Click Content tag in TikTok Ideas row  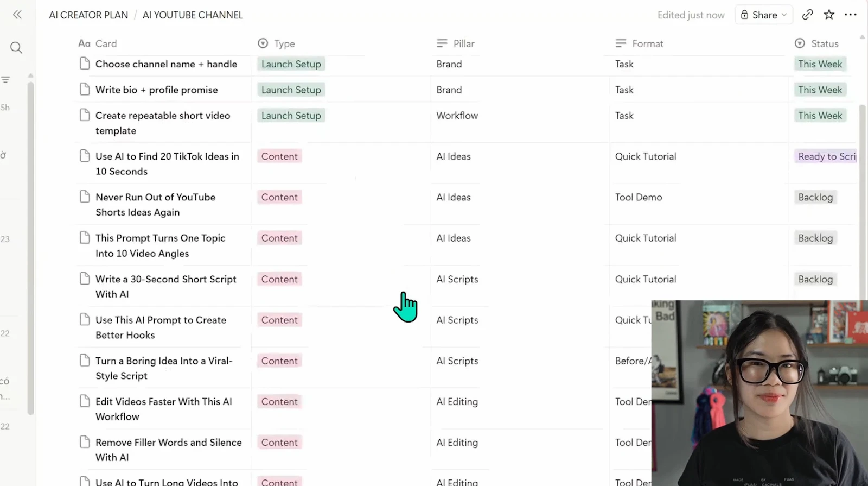279,156
